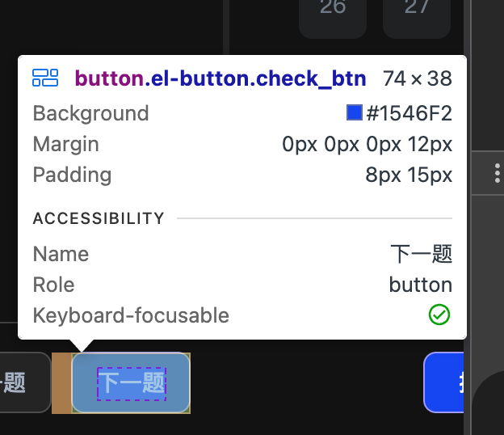Screen dimensions: 504x435
Task: Click the grid layout icon in the inspector tooltip
Action: pyautogui.click(x=45, y=78)
